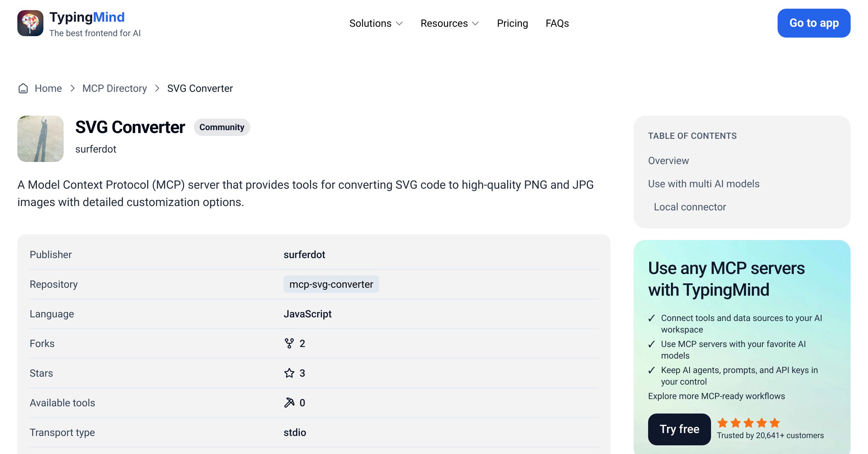The height and width of the screenshot is (454, 868).
Task: Click the Go to app button
Action: coord(814,23)
